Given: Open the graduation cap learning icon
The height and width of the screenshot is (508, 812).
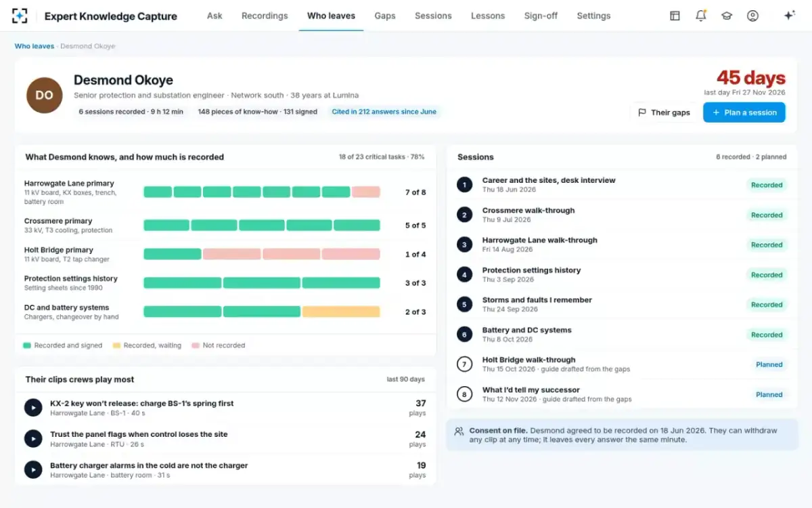Looking at the screenshot, I should click(727, 16).
